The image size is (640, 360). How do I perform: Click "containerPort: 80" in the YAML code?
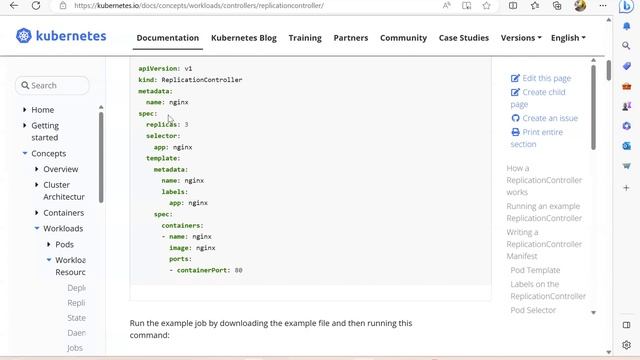pyautogui.click(x=209, y=270)
